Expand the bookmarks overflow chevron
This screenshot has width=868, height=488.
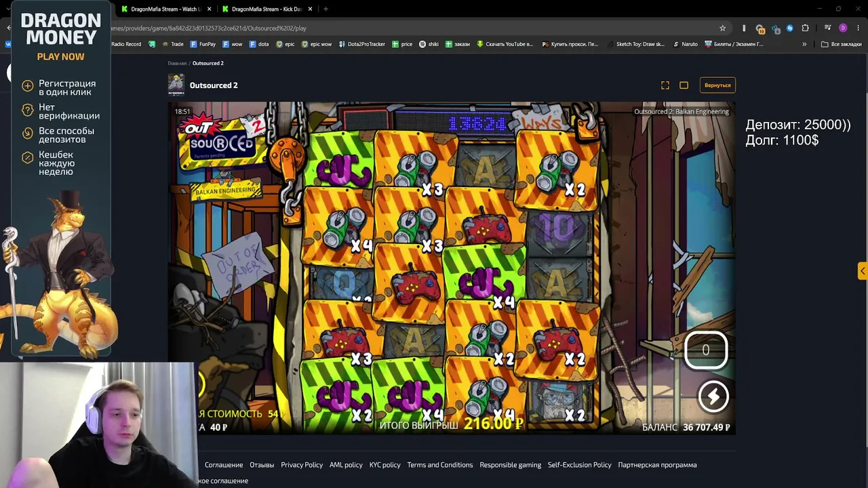(x=804, y=44)
